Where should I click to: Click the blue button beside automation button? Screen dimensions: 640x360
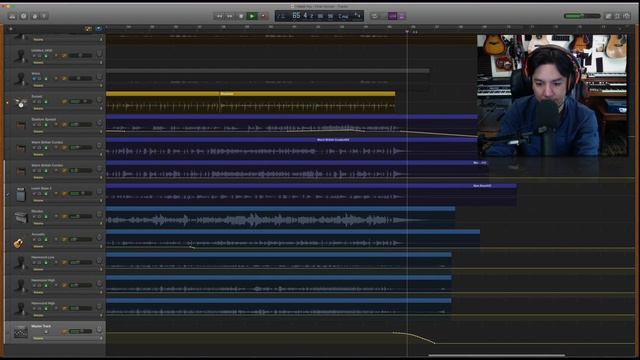[x=99, y=29]
